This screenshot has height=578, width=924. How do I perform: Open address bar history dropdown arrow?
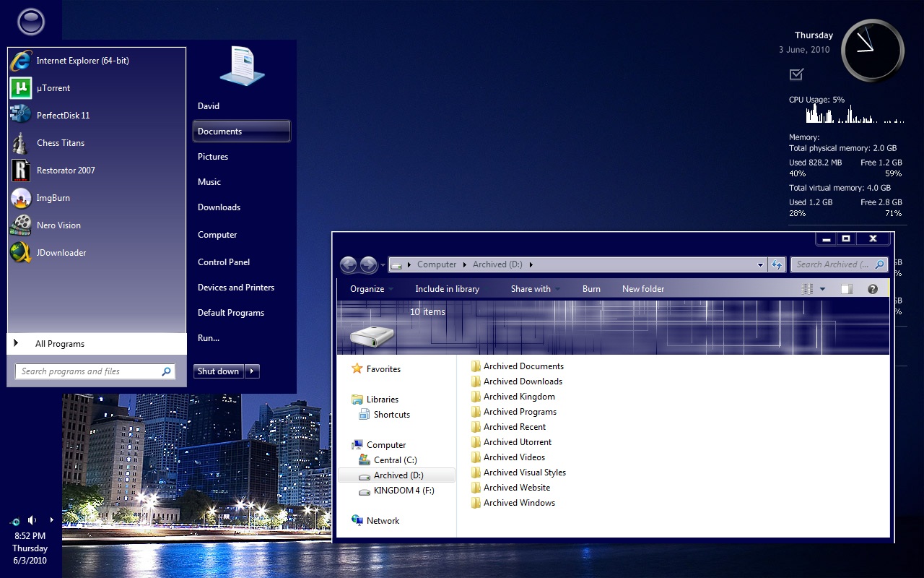(x=760, y=265)
